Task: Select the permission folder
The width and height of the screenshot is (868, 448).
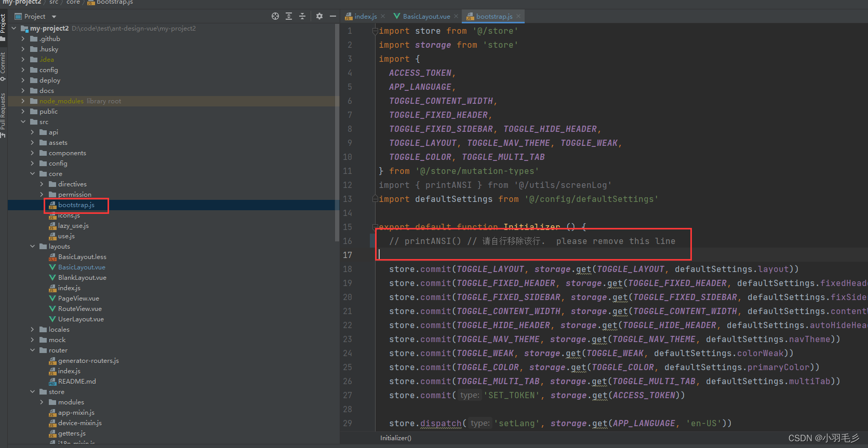Action: click(74, 195)
